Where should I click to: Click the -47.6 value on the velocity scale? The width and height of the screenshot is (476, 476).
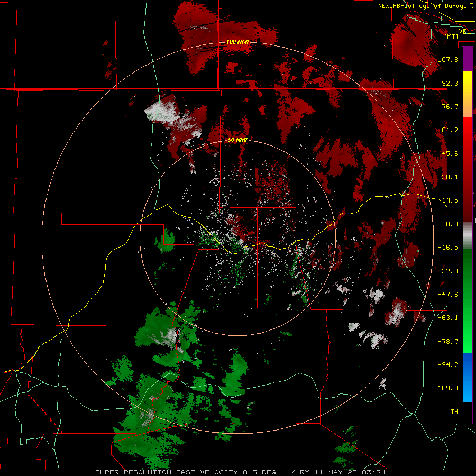pos(448,295)
